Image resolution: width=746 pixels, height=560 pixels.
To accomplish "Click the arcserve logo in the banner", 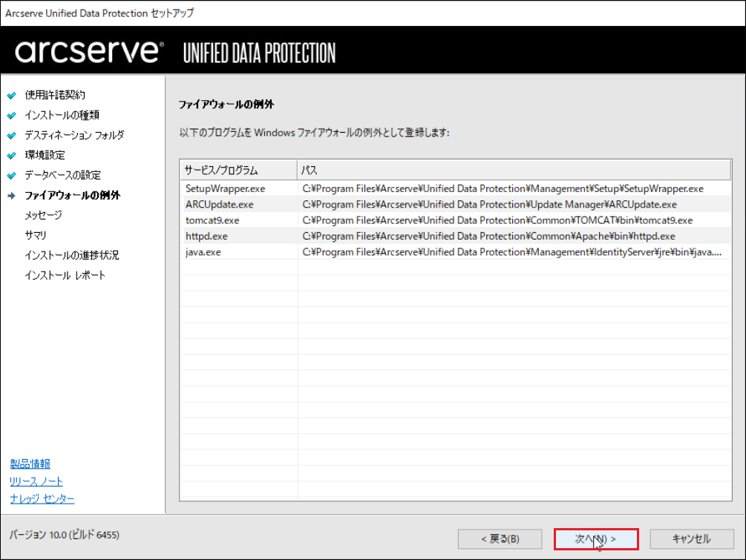I will [x=89, y=51].
